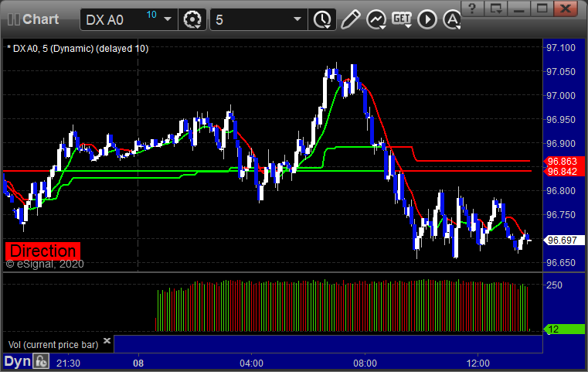
Task: Click the 97.100 price axis label
Action: tap(561, 48)
